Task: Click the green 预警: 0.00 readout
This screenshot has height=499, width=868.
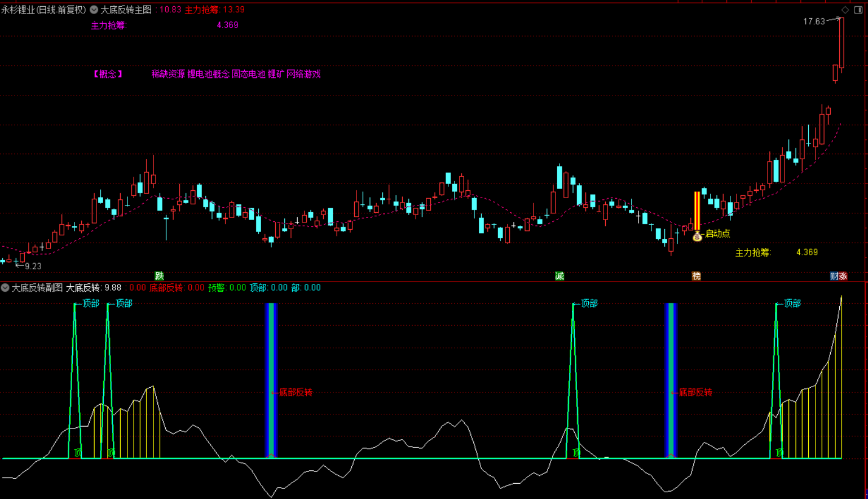Action: (227, 288)
